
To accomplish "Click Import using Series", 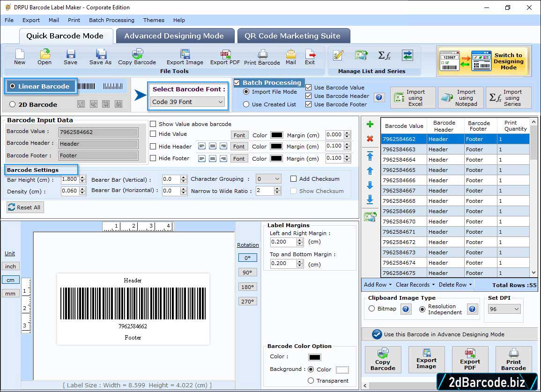I will [509, 98].
